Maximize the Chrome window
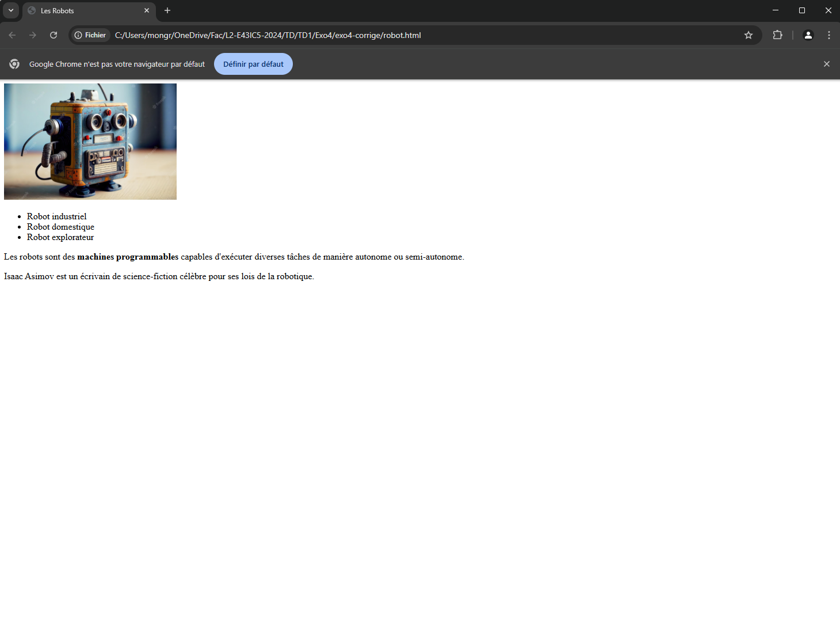This screenshot has width=840, height=628. point(801,10)
